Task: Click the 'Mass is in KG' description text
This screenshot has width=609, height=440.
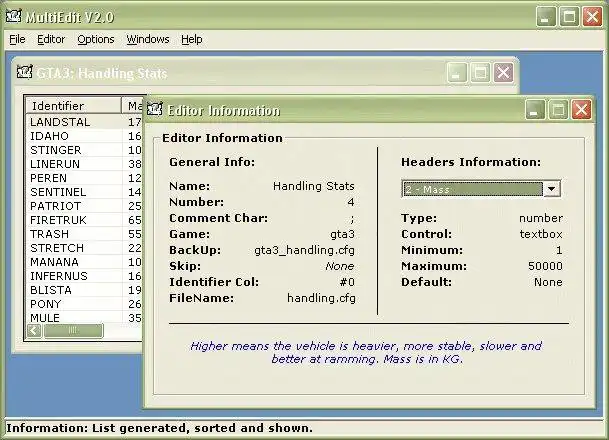Action: [423, 359]
